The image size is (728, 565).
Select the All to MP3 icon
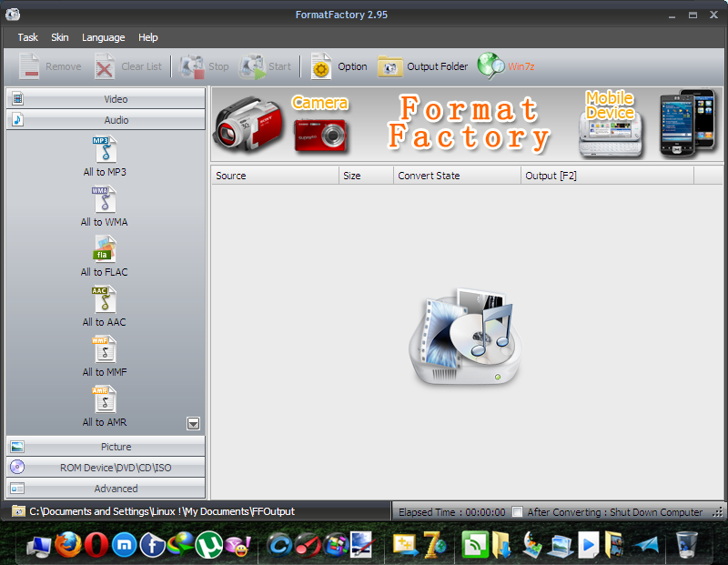pyautogui.click(x=105, y=148)
